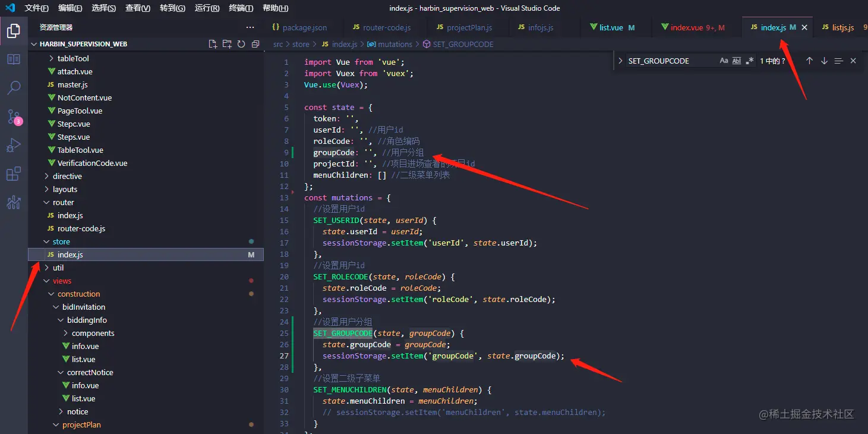
Task: Go to next match in find widget
Action: pyautogui.click(x=824, y=61)
